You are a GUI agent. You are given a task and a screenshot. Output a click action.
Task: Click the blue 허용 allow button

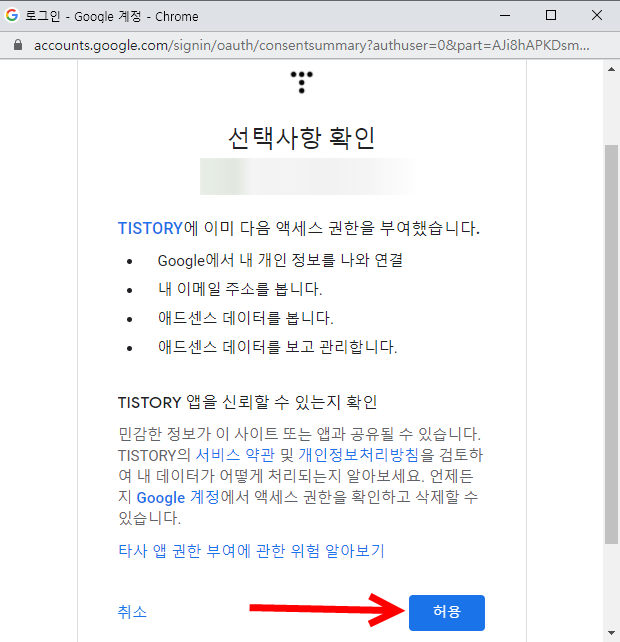[447, 613]
